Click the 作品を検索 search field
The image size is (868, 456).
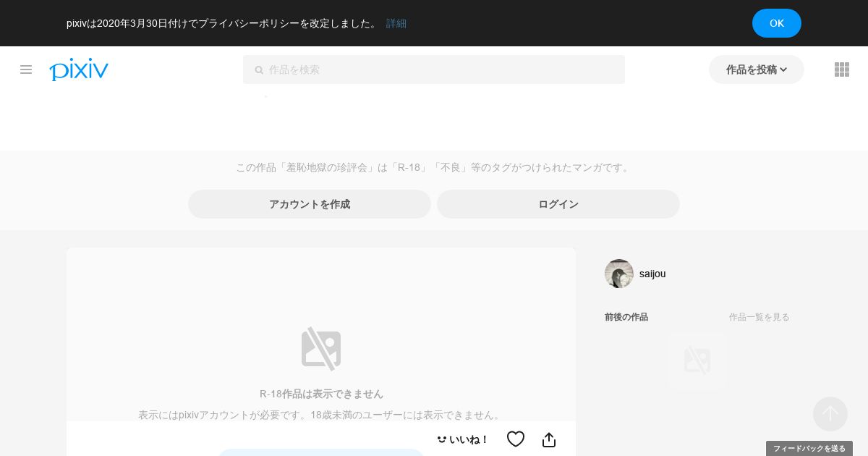tap(434, 69)
